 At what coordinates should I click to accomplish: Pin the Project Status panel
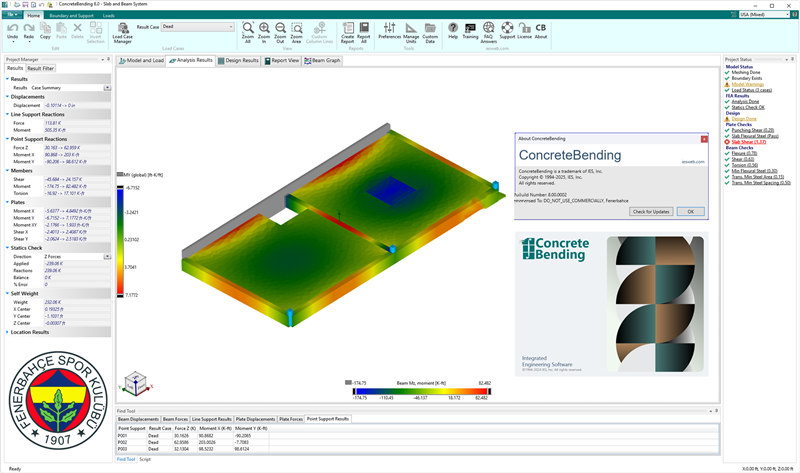792,60
